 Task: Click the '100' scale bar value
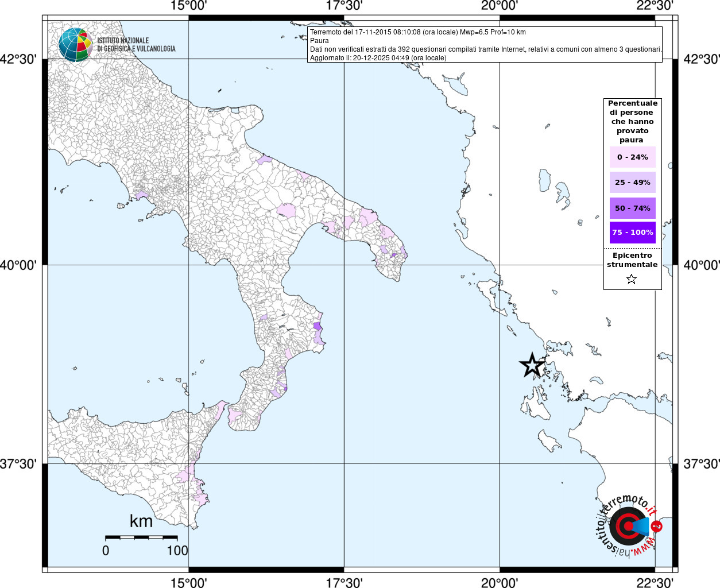point(177,550)
